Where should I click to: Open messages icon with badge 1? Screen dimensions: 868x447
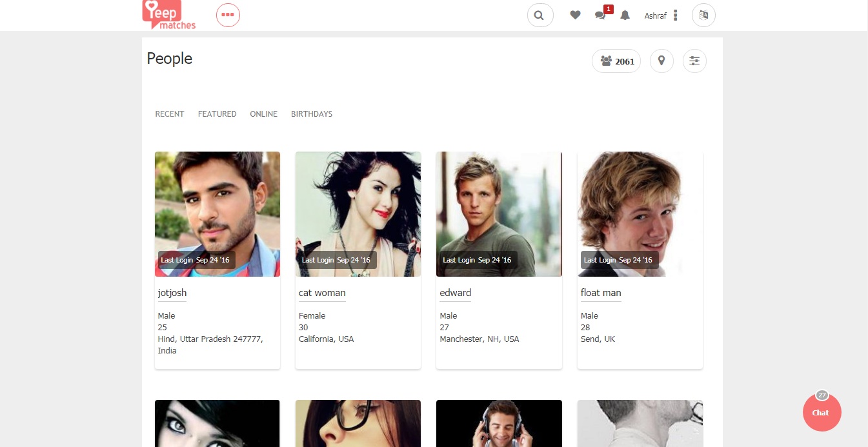601,15
